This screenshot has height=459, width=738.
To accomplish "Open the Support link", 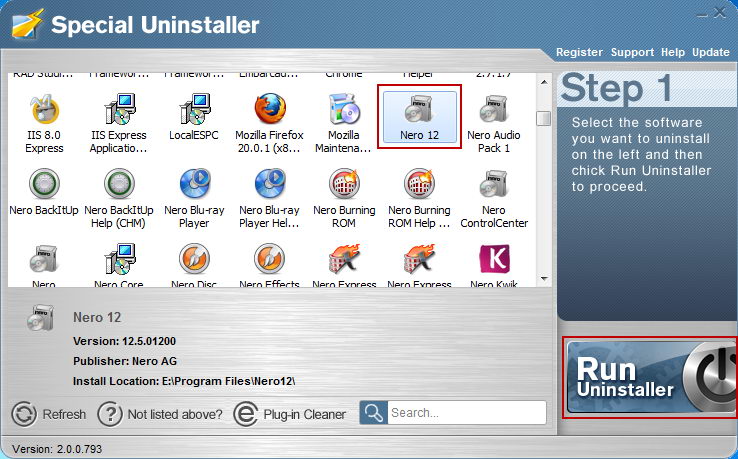I will tap(632, 52).
